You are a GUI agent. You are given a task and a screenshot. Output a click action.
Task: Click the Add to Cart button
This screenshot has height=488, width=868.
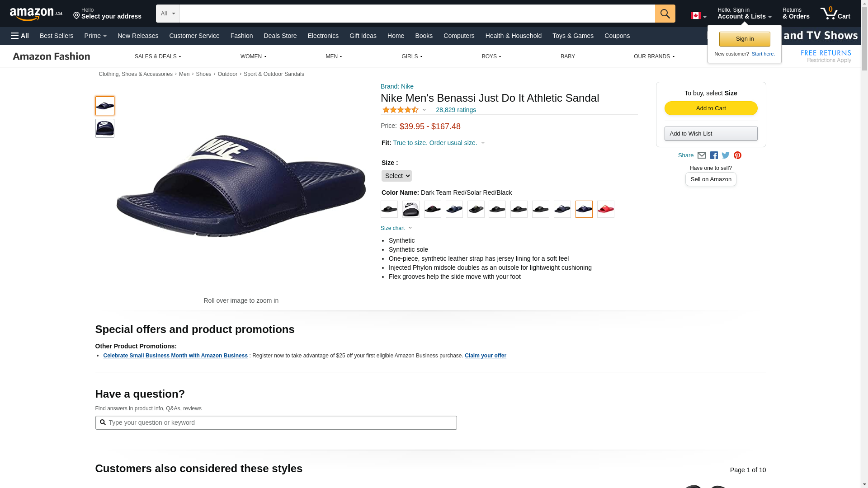tap(711, 108)
